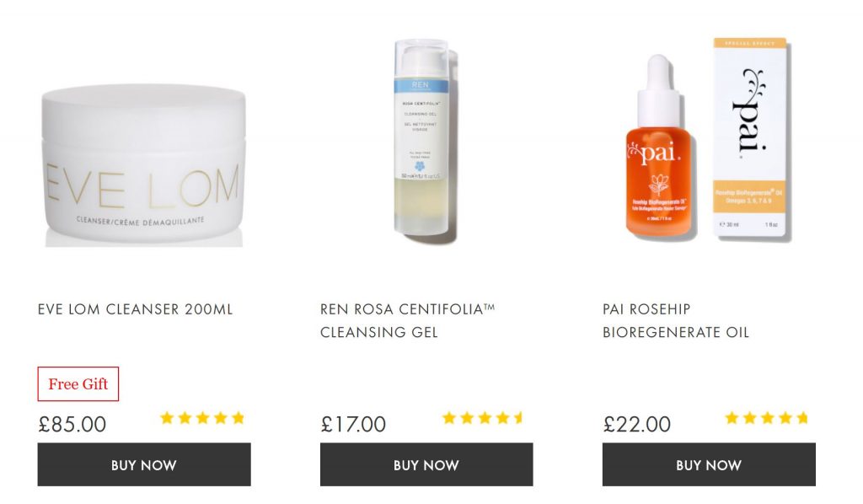Click the last star on Pai rating
Screen dimensions: 863x504
[802, 418]
